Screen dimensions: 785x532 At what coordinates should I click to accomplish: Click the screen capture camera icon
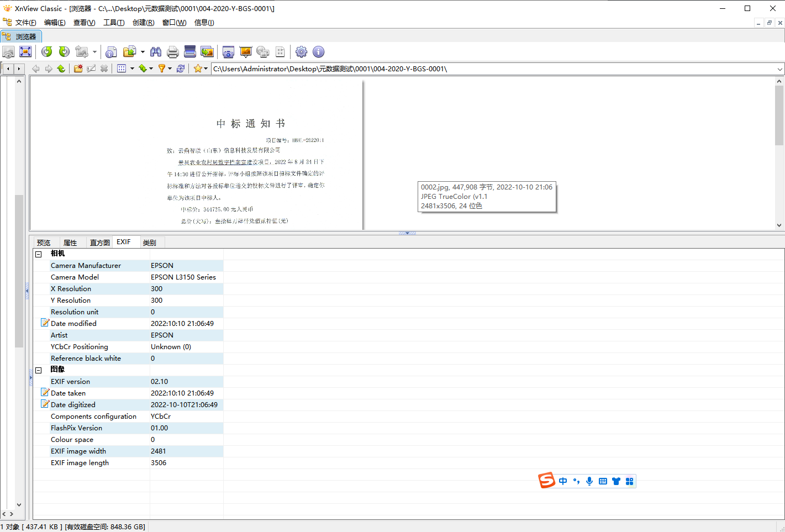click(228, 52)
